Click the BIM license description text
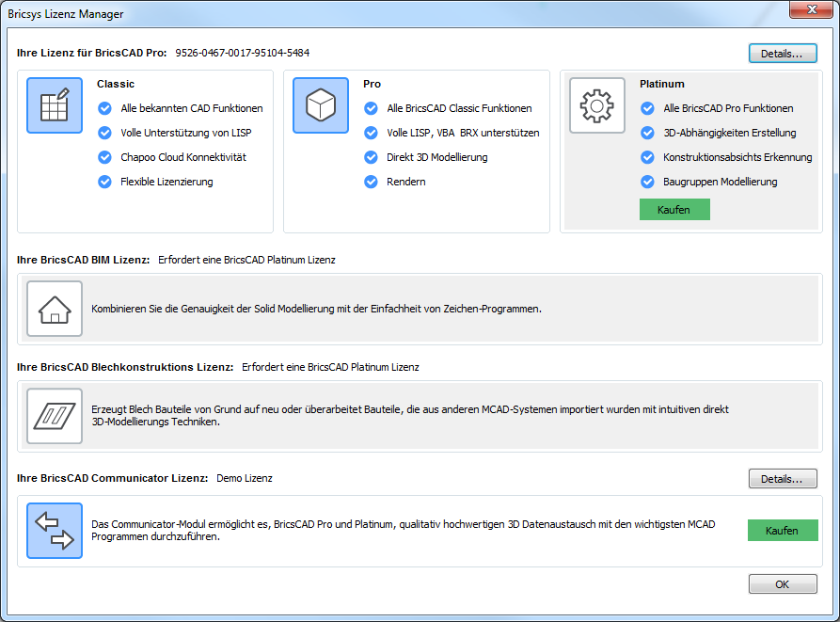The image size is (840, 622). (x=316, y=309)
